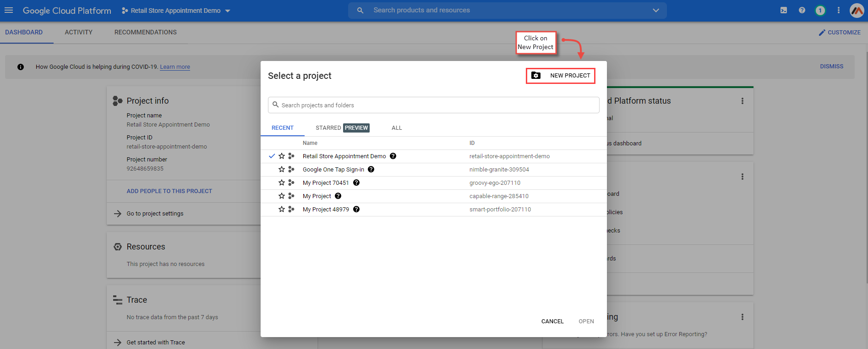
Task: Select Google One Tap Sign-in project name
Action: tap(333, 170)
